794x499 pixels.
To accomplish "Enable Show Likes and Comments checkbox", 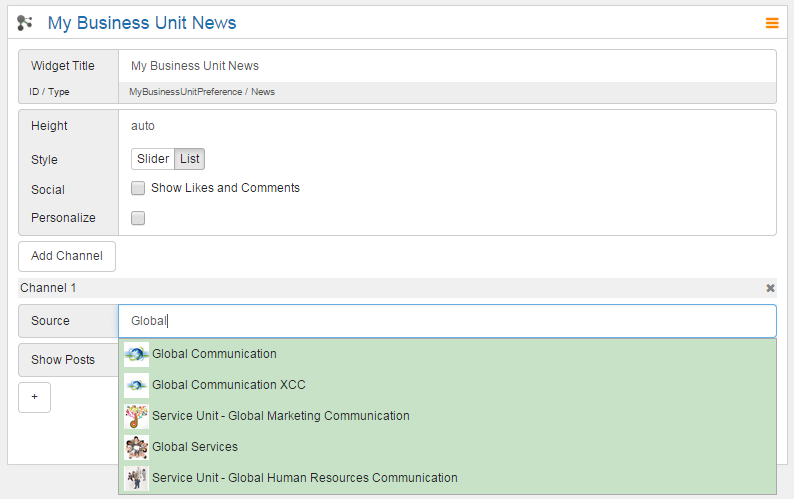I will tap(139, 188).
